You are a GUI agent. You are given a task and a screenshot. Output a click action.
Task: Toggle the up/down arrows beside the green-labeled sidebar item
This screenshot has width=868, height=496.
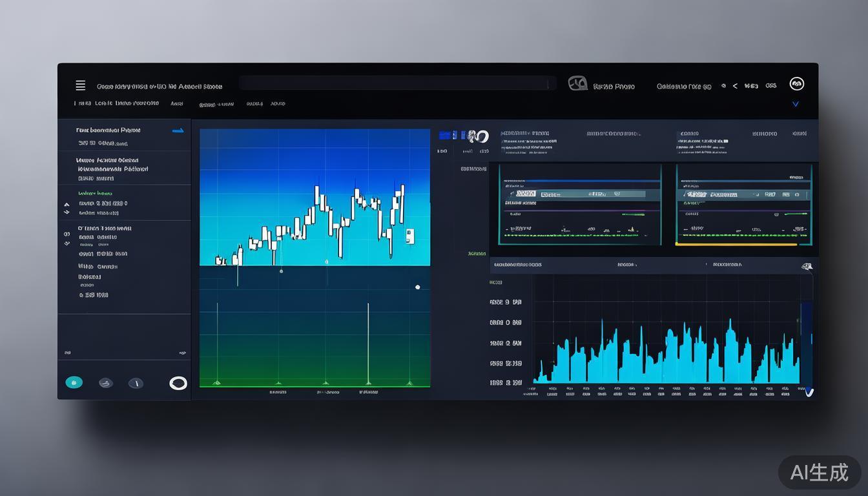pyautogui.click(x=67, y=208)
